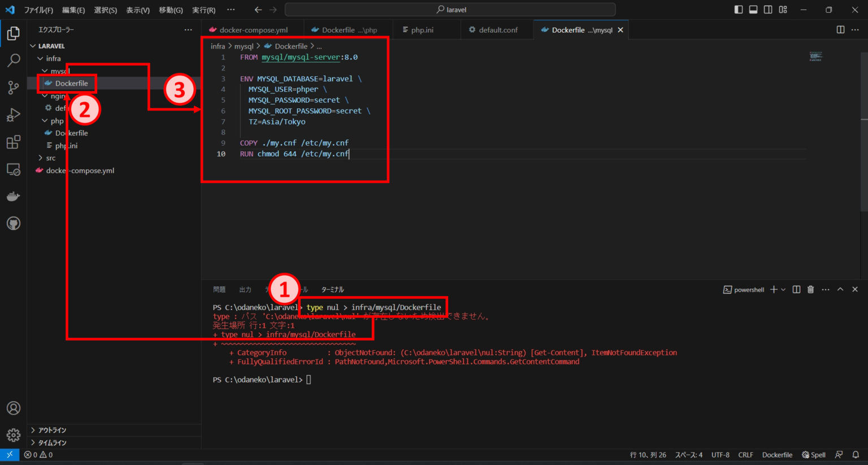Open the terminal launch profile dropdown
The height and width of the screenshot is (465, 868).
pos(784,289)
